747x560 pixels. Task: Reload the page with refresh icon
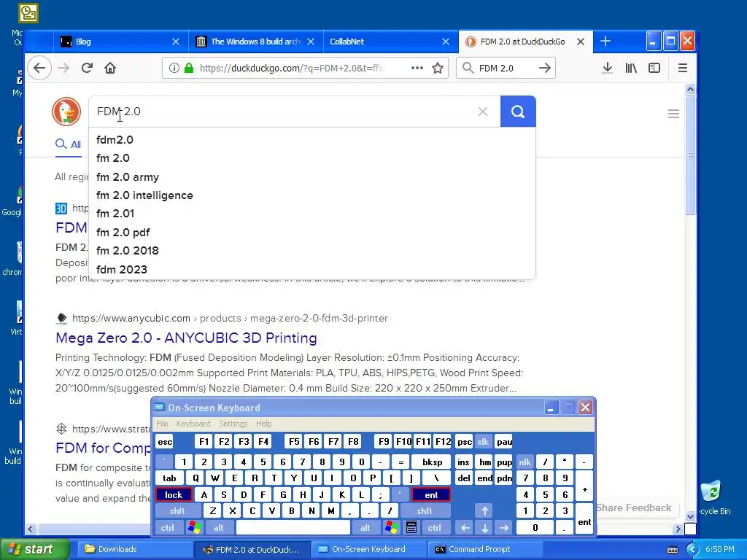point(87,68)
